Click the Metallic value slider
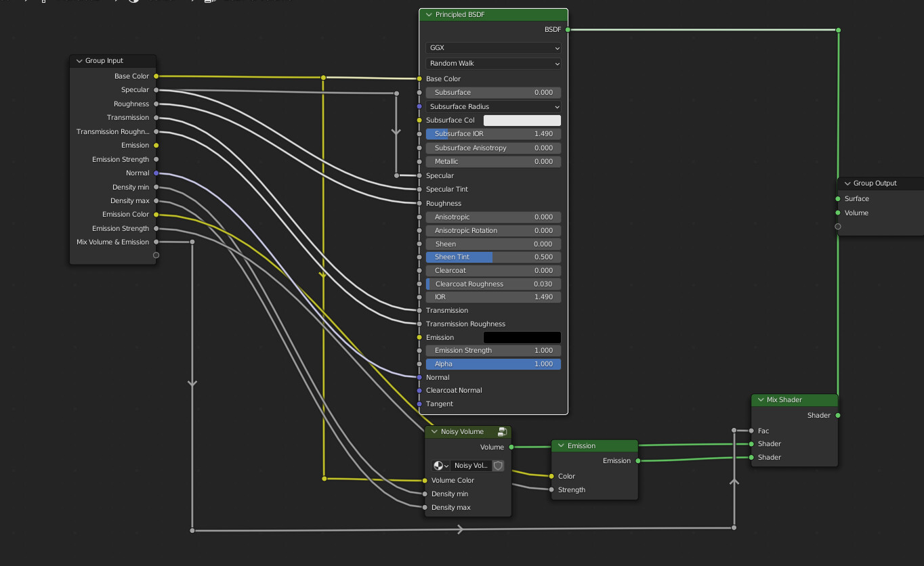Image resolution: width=924 pixels, height=566 pixels. tap(494, 162)
